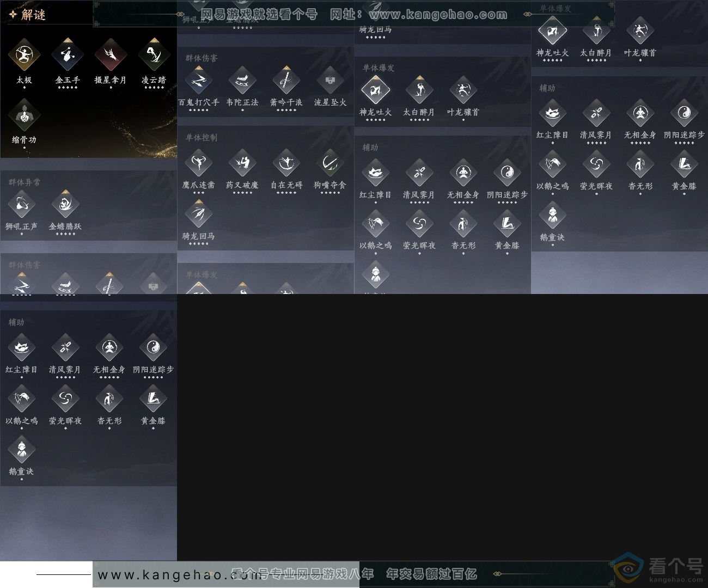This screenshot has height=588, width=708.
Task: Select 神龙吐火 in the rightmost panel
Action: [553, 31]
